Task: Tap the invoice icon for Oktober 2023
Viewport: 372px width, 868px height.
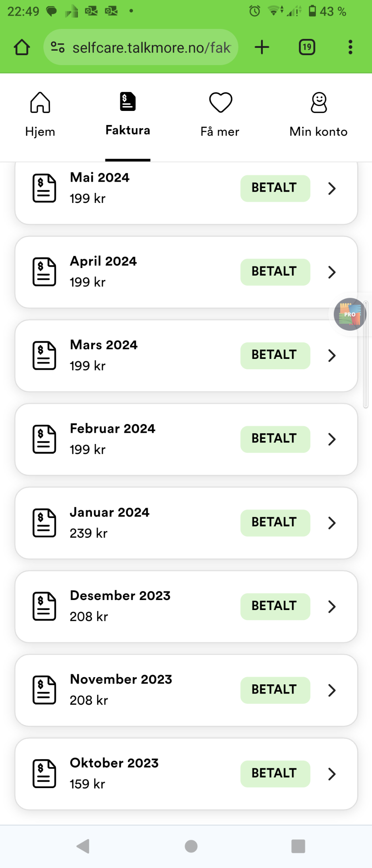Action: coord(44,774)
